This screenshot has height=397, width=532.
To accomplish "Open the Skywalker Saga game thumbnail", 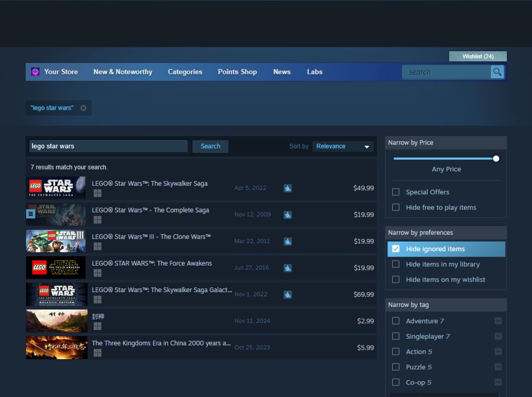I will (56, 188).
